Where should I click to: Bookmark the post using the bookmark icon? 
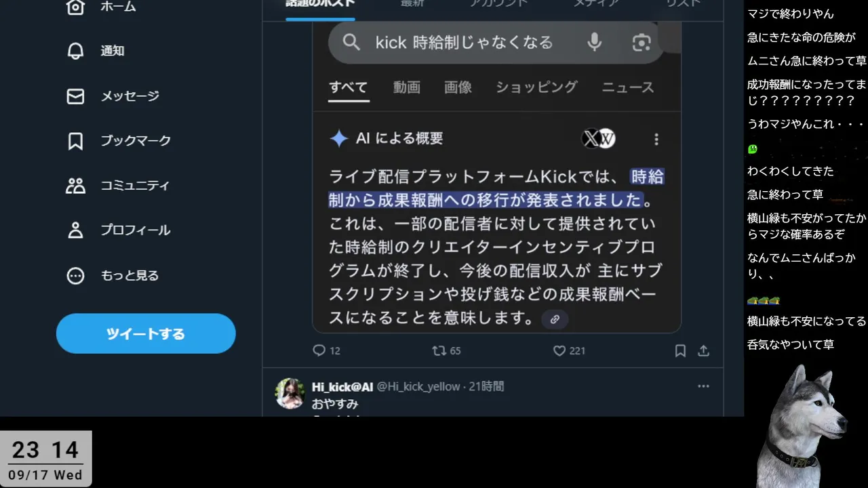[x=680, y=350]
